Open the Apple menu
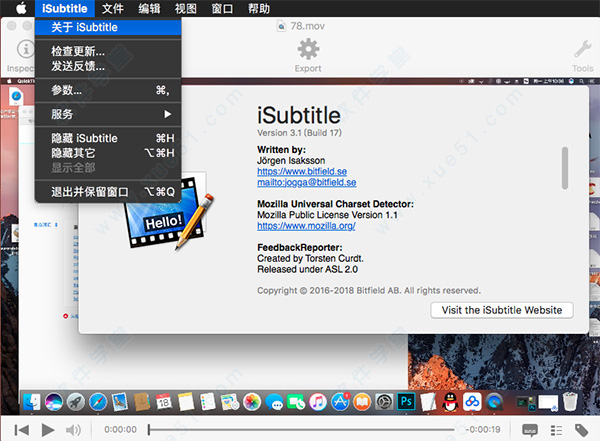 coord(21,8)
